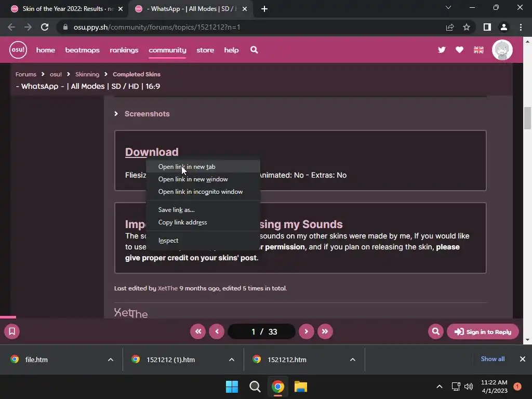Click Sign in to Reply button
Screen dimensions: 532x399
(483, 331)
